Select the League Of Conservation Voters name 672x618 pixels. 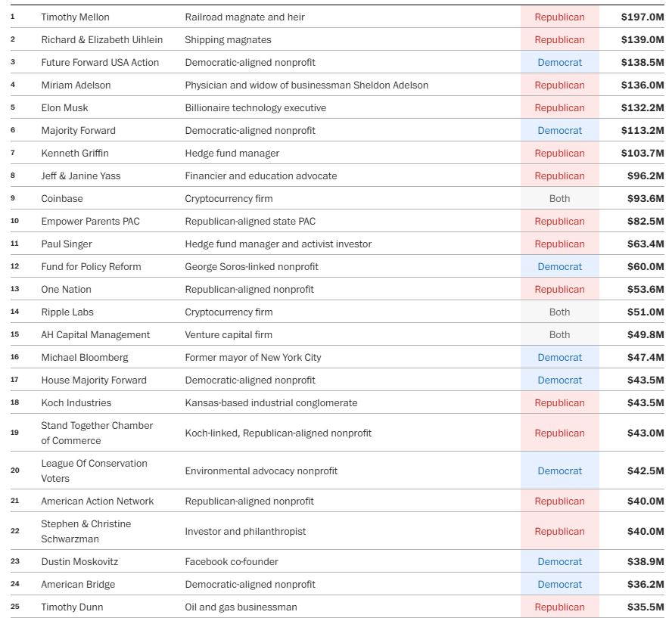(x=94, y=470)
